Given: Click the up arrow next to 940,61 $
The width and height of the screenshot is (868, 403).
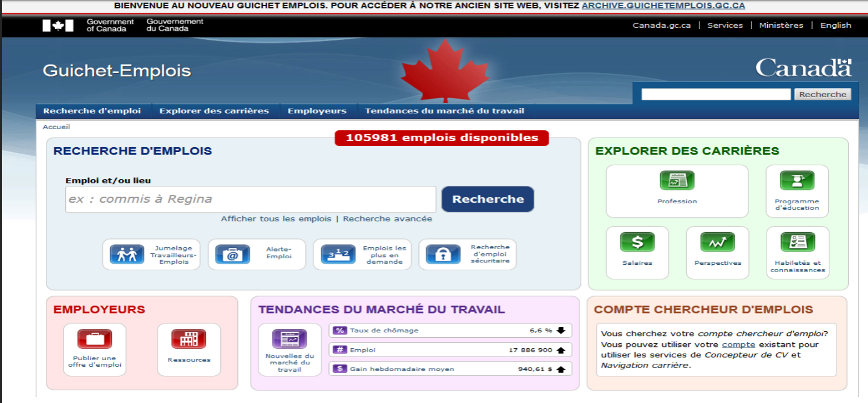Looking at the screenshot, I should [x=561, y=369].
